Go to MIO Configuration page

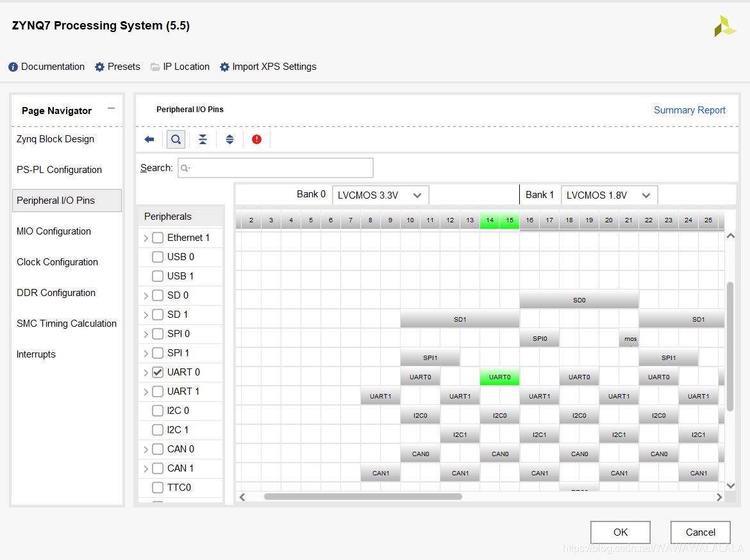pos(54,231)
